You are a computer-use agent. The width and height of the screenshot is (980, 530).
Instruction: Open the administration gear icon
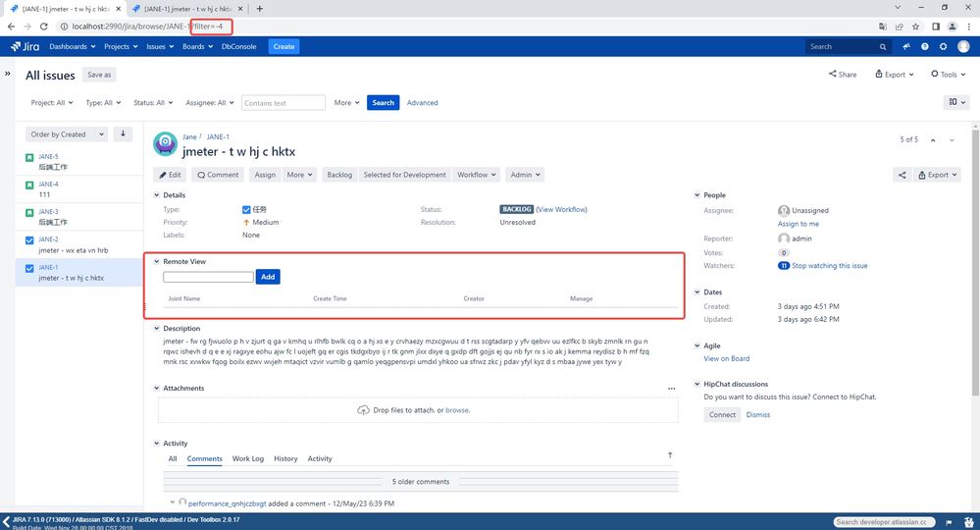pyautogui.click(x=943, y=46)
